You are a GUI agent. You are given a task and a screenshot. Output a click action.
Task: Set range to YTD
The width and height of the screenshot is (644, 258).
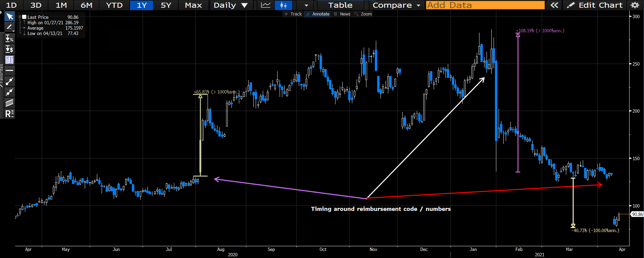114,5
